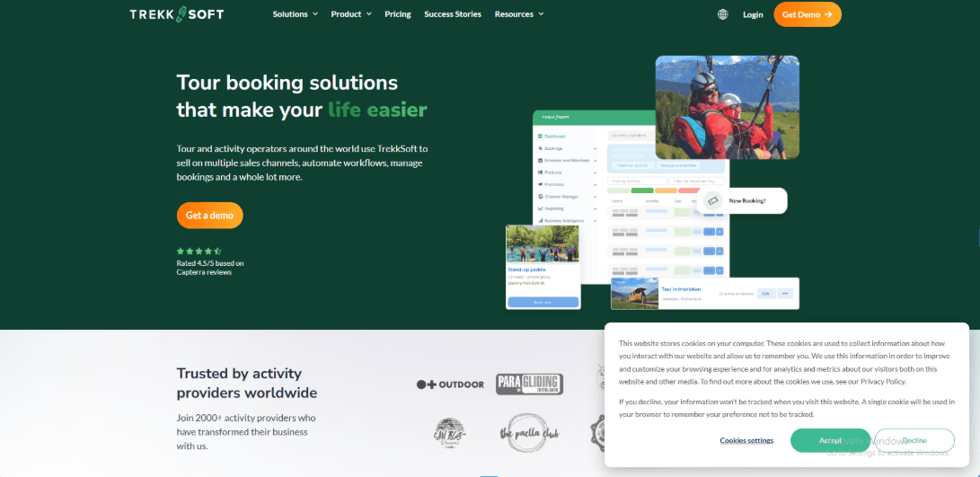Image resolution: width=980 pixels, height=477 pixels.
Task: Click the light green status swatch
Action: (x=618, y=190)
